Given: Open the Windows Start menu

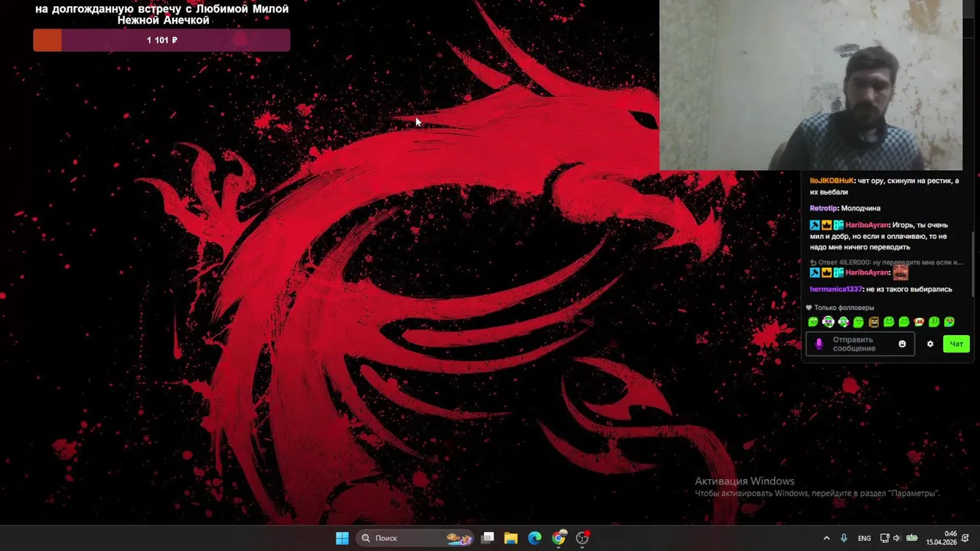Looking at the screenshot, I should 342,538.
